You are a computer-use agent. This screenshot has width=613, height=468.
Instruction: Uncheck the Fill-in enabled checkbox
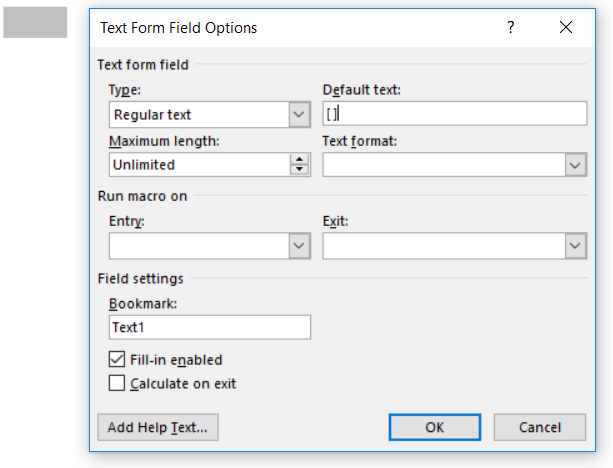tap(117, 360)
